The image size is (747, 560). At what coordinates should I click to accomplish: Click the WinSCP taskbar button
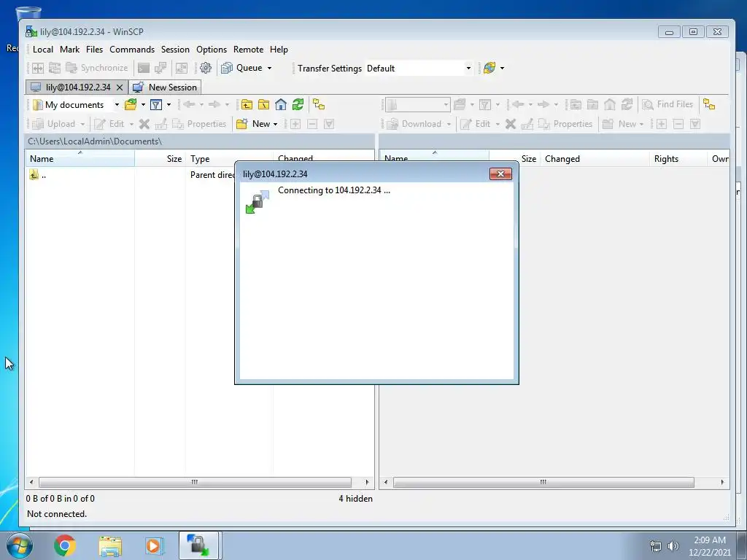198,545
